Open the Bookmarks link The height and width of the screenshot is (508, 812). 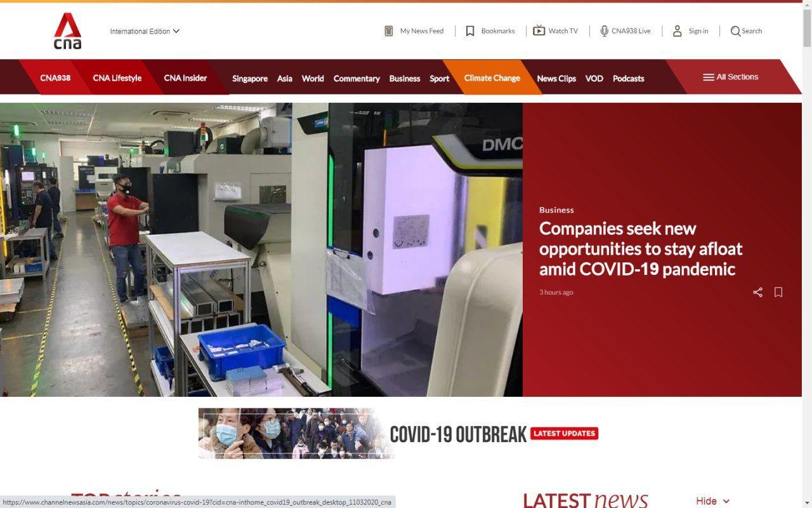(x=498, y=30)
